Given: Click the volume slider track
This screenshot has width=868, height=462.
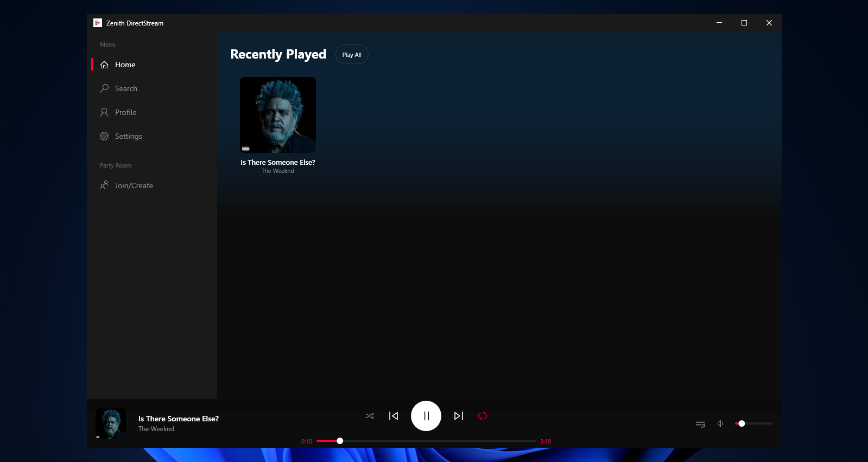Looking at the screenshot, I should point(757,424).
